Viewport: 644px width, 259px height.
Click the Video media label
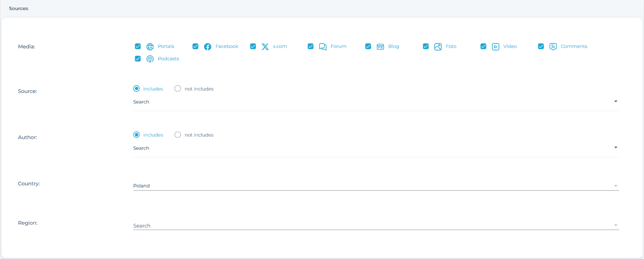pyautogui.click(x=510, y=46)
